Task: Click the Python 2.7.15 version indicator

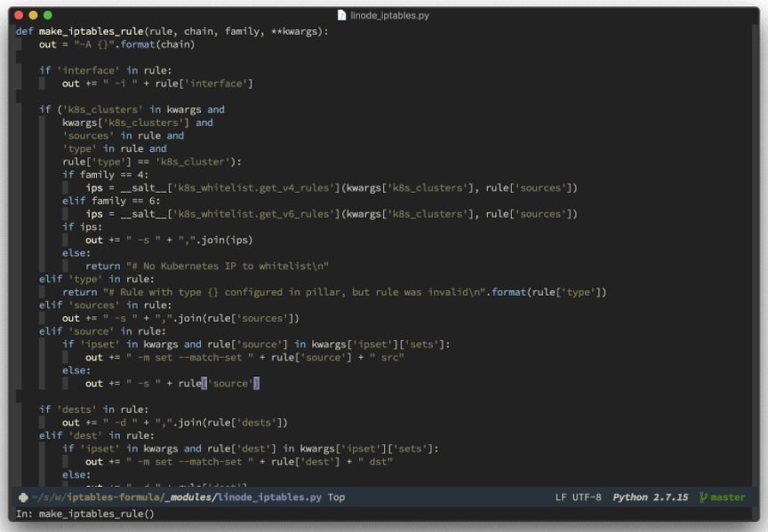Action: pyautogui.click(x=650, y=497)
